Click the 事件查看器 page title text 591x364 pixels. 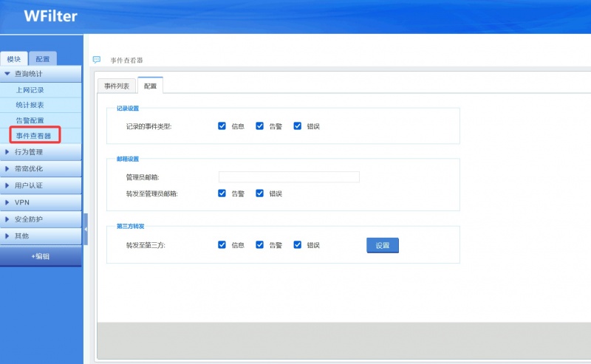coord(126,61)
